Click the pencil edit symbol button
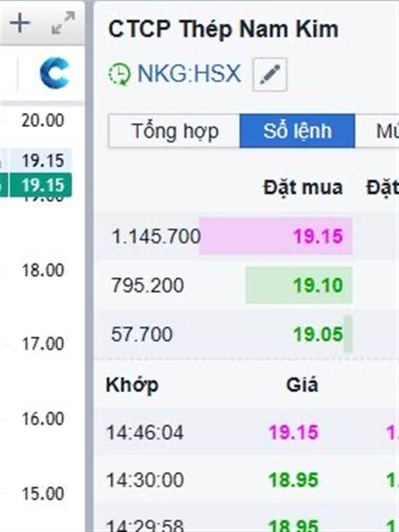Screen dimensions: 399x532 (x=270, y=74)
